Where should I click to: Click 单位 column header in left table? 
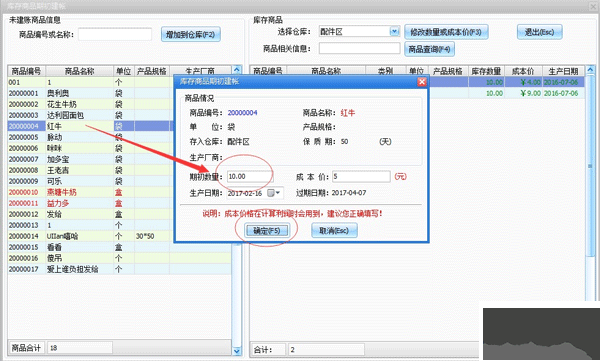click(124, 71)
